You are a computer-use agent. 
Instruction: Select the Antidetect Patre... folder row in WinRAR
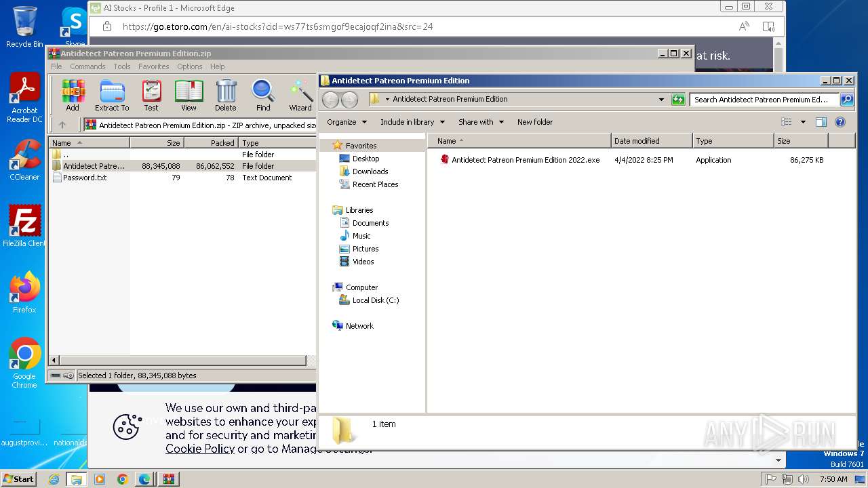[x=182, y=166]
